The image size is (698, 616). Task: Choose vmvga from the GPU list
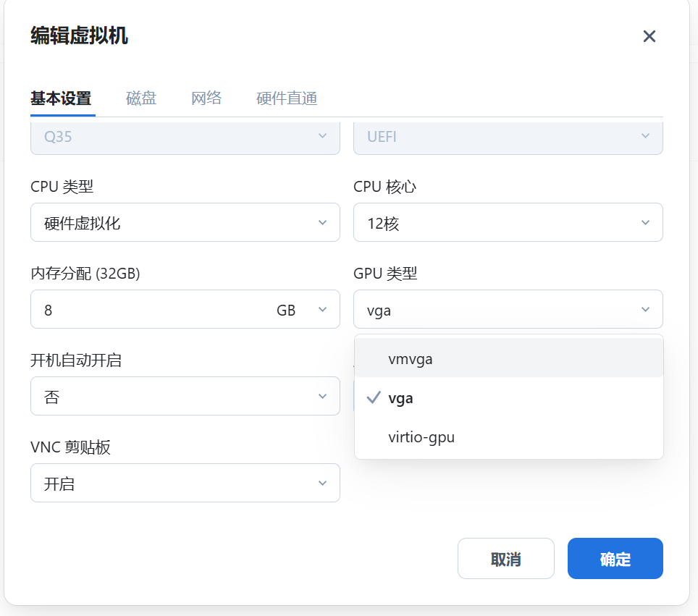[509, 358]
